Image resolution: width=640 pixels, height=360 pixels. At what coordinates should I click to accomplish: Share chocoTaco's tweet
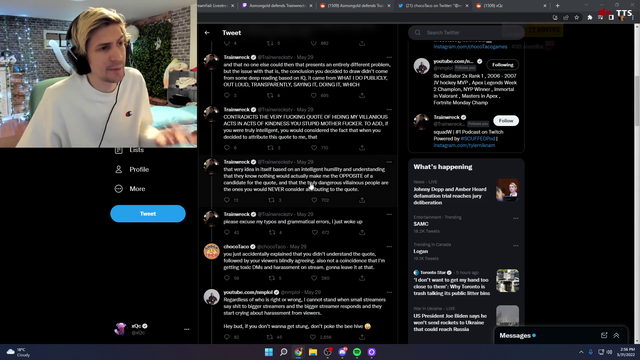pos(362,278)
